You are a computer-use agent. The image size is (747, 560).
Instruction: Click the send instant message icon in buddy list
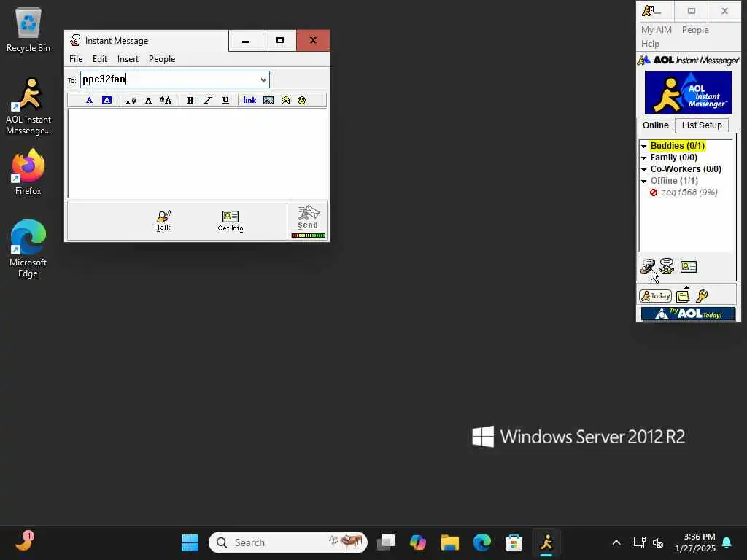(x=648, y=266)
